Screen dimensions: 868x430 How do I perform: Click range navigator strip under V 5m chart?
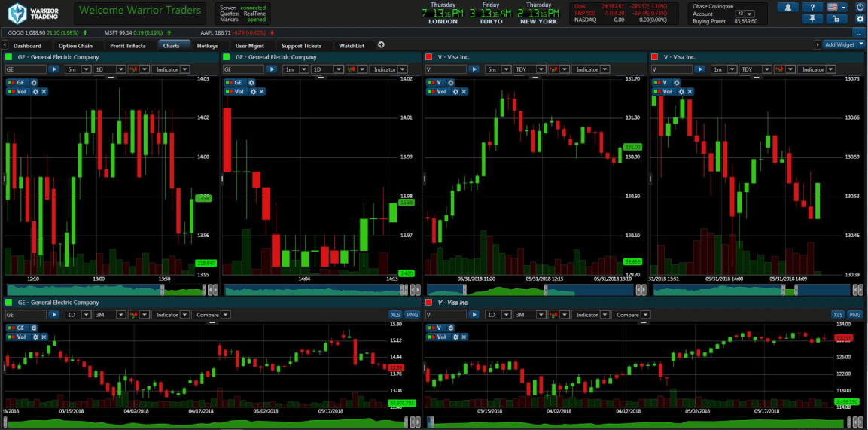528,289
